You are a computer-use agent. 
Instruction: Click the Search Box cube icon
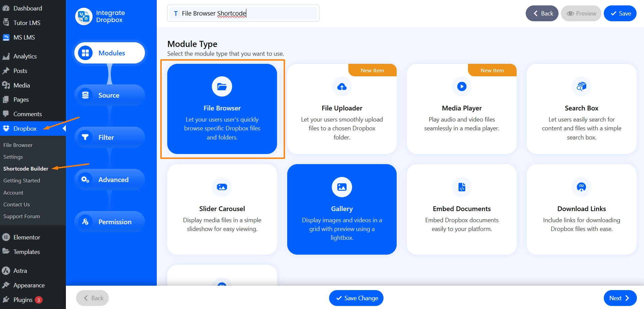(x=581, y=86)
